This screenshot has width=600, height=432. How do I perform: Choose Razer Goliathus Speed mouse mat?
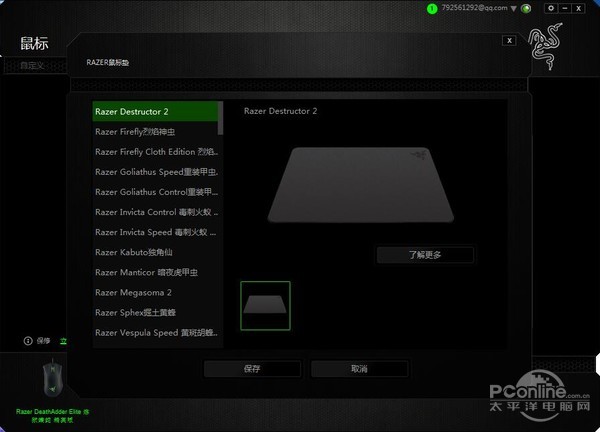155,172
